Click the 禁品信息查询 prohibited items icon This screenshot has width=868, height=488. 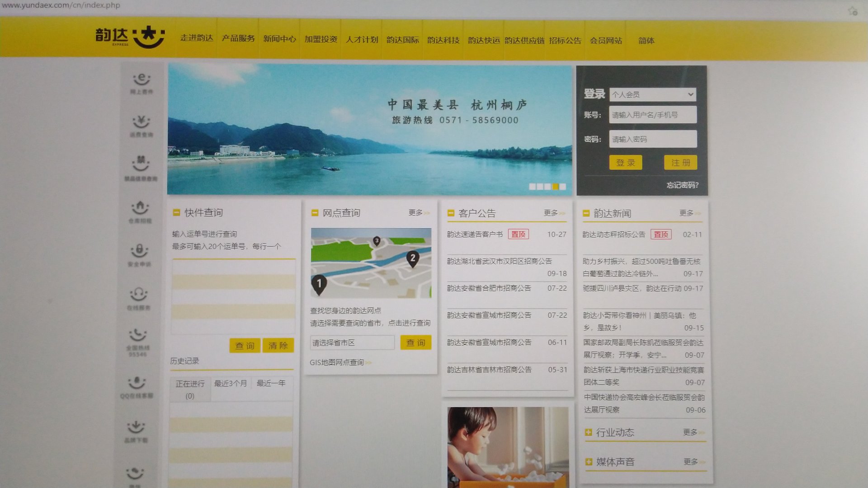(x=140, y=168)
